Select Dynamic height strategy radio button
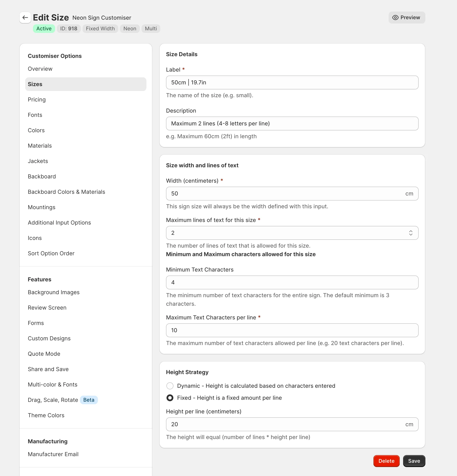Image resolution: width=457 pixels, height=476 pixels. point(170,385)
